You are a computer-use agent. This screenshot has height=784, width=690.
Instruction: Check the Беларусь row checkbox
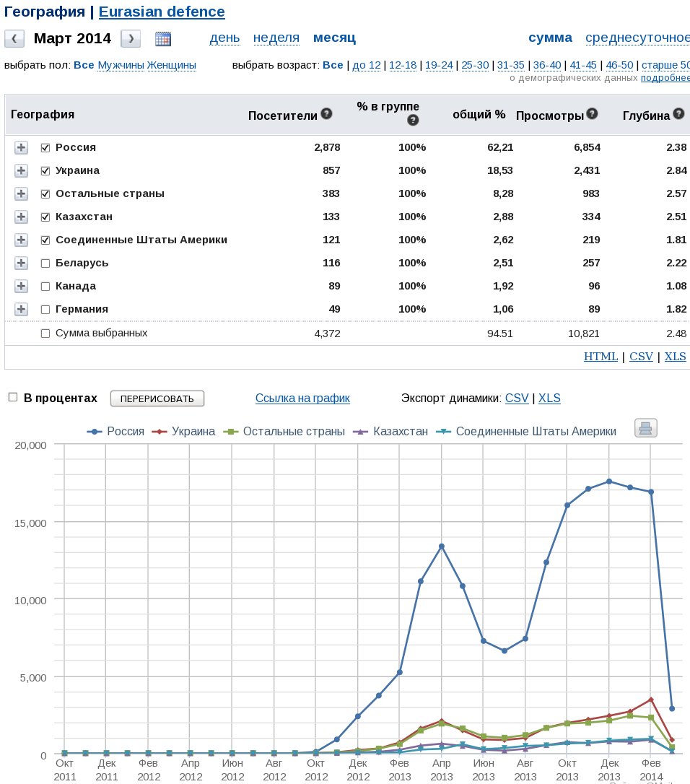pos(45,263)
